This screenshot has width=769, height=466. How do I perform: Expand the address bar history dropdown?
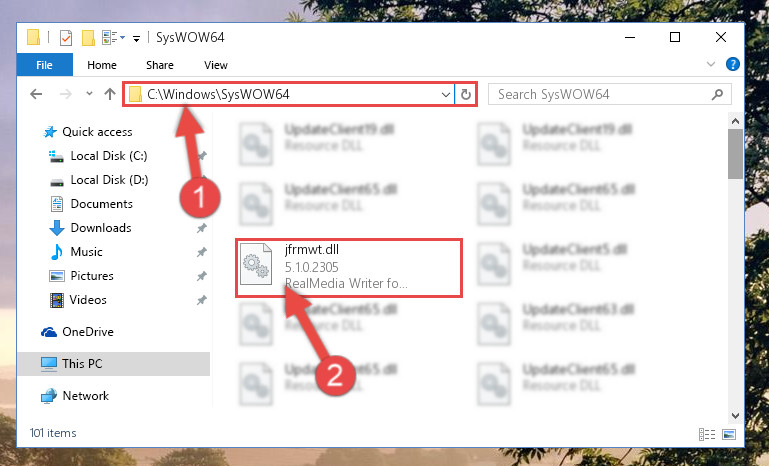445,94
